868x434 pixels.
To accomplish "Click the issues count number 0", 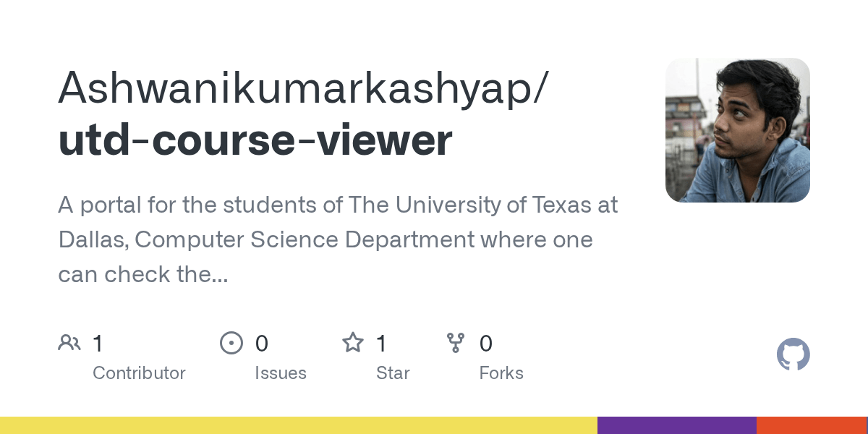I will [x=262, y=344].
